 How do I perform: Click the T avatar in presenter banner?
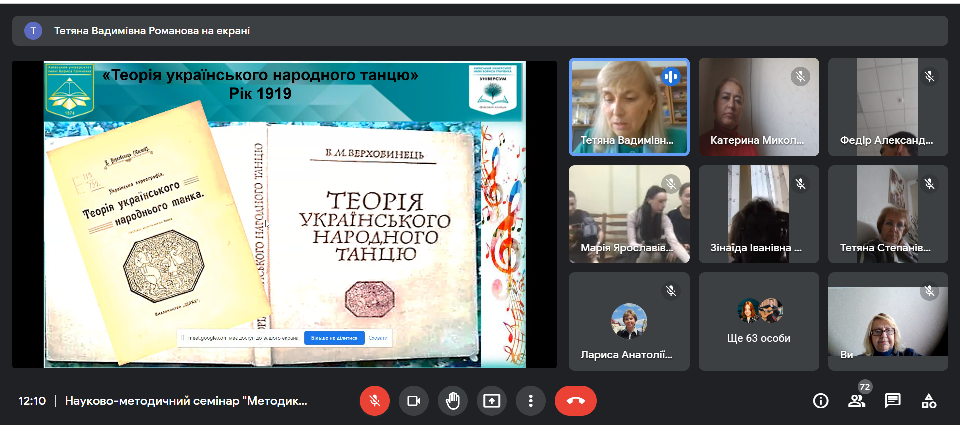33,31
